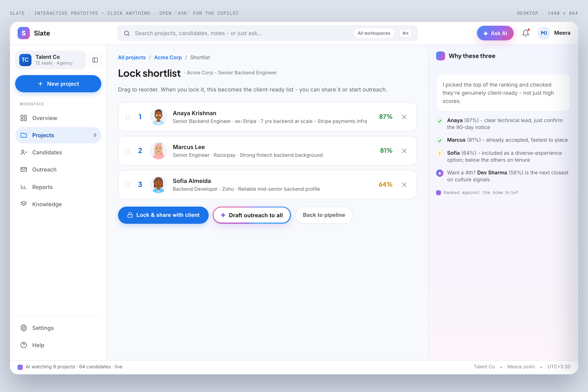The height and width of the screenshot is (392, 588).
Task: Grab the drag handle for Sofia Almeida
Action: [127, 185]
